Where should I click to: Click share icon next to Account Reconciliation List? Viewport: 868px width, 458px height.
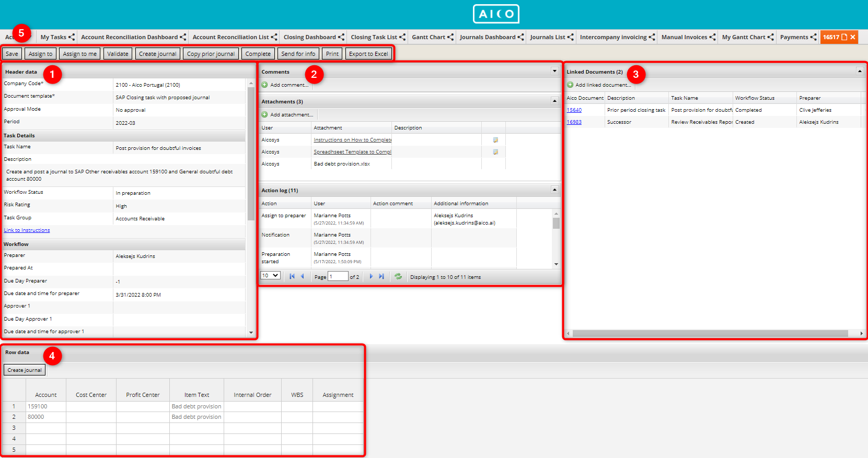[x=274, y=37]
